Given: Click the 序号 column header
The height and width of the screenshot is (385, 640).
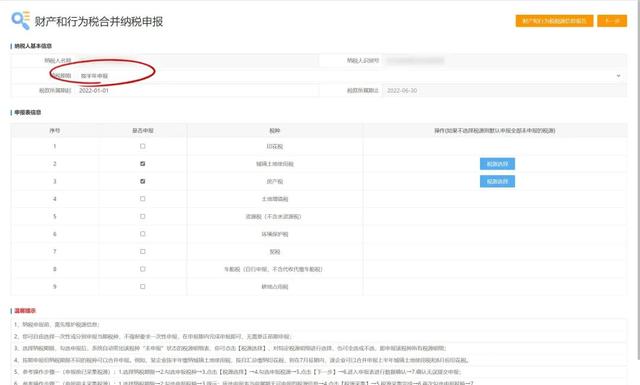Looking at the screenshot, I should click(x=55, y=131).
